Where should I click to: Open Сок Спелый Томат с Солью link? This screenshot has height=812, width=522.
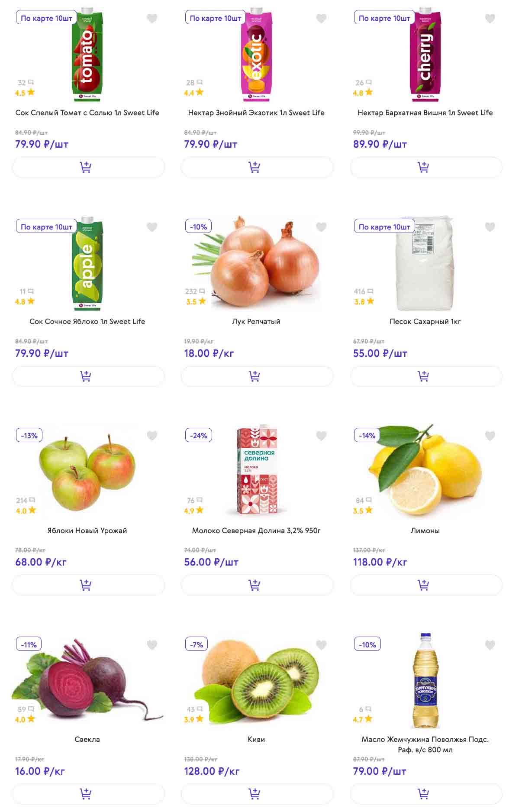click(87, 113)
